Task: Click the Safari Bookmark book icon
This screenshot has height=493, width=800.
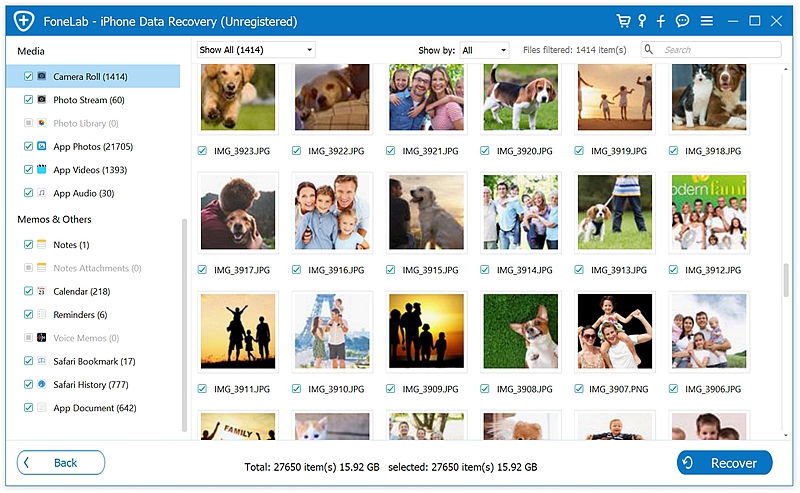Action: 42,361
